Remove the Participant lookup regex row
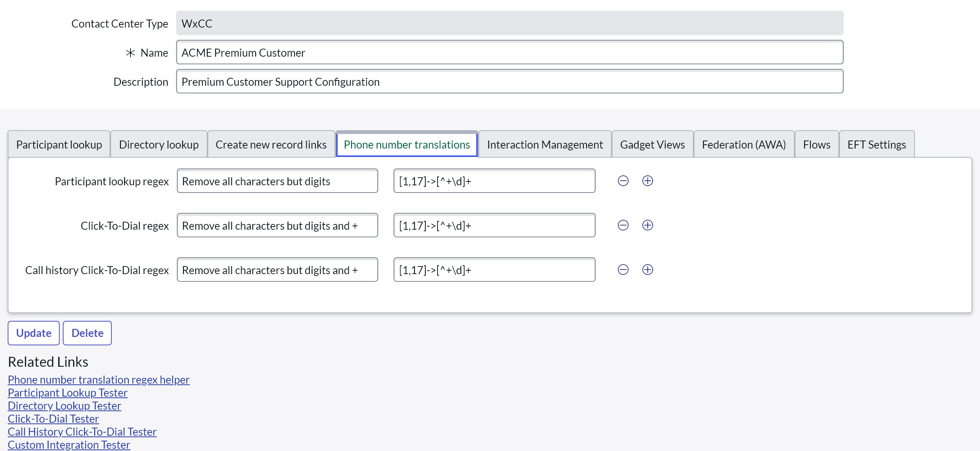This screenshot has height=451, width=980. (623, 181)
